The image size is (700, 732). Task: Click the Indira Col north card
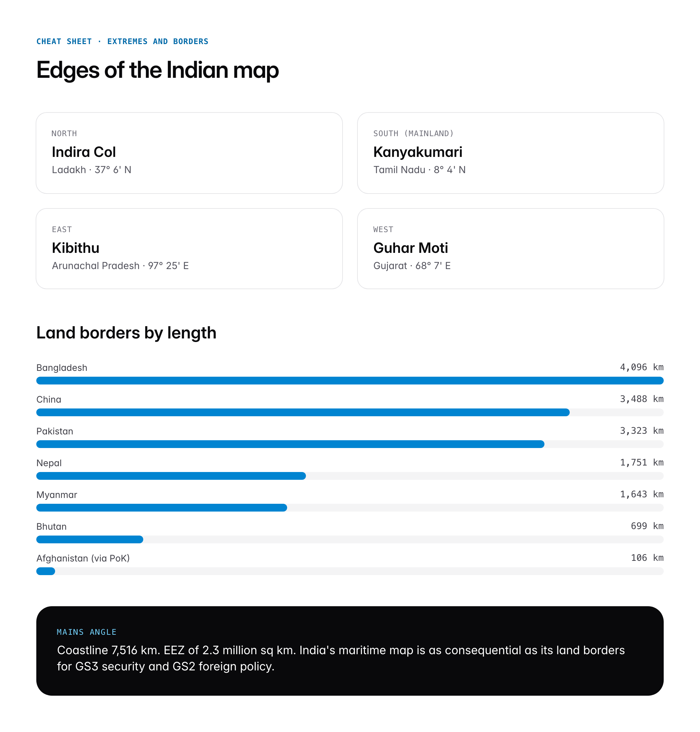click(x=189, y=153)
